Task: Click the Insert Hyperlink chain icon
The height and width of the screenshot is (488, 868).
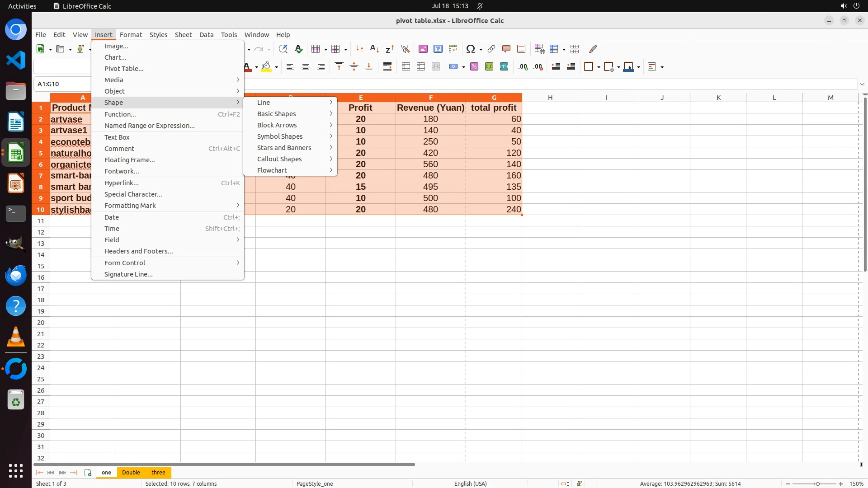Action: click(491, 49)
